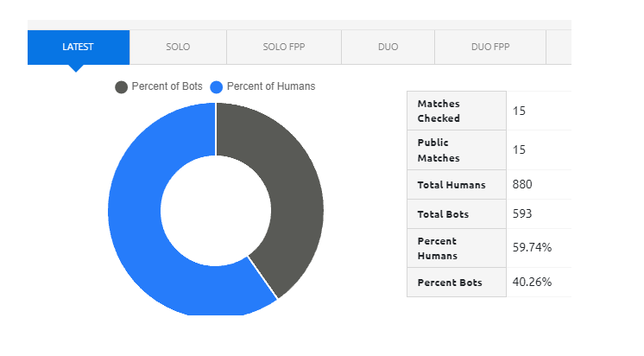Switch to the SOLO tab

[x=178, y=47]
